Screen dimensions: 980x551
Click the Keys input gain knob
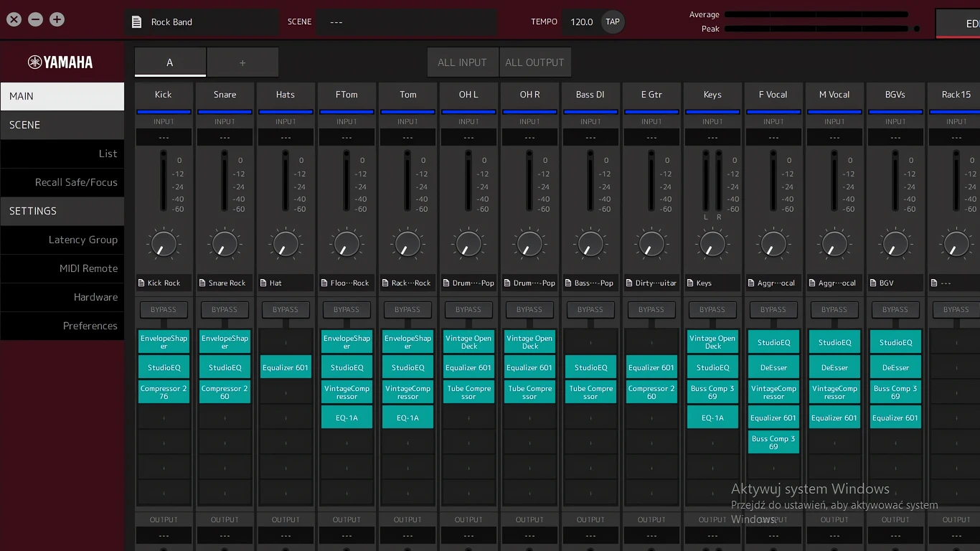point(712,244)
